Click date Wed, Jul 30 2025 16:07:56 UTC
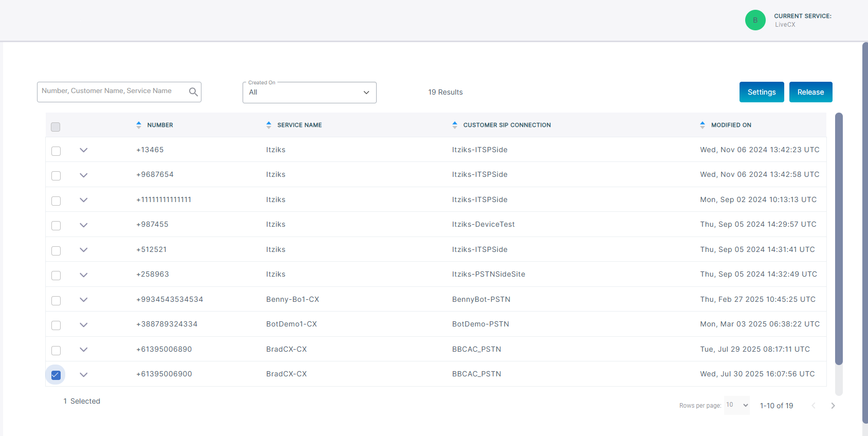This screenshot has height=436, width=868. [x=757, y=374]
